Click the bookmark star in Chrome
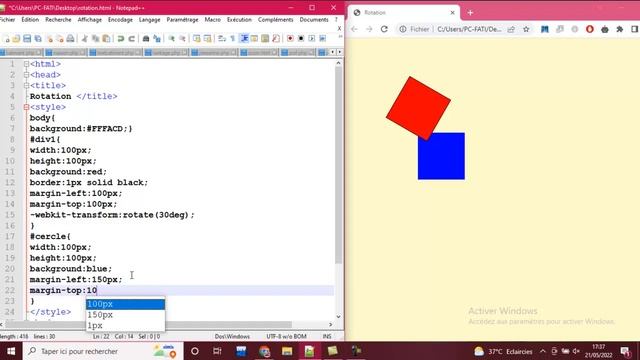This screenshot has height=360, width=640. tap(526, 29)
